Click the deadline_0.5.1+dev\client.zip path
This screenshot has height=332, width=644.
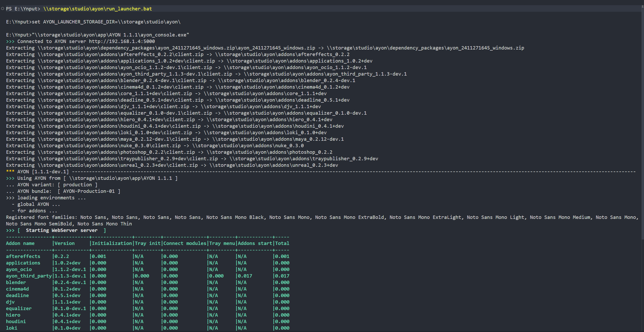coord(121,100)
